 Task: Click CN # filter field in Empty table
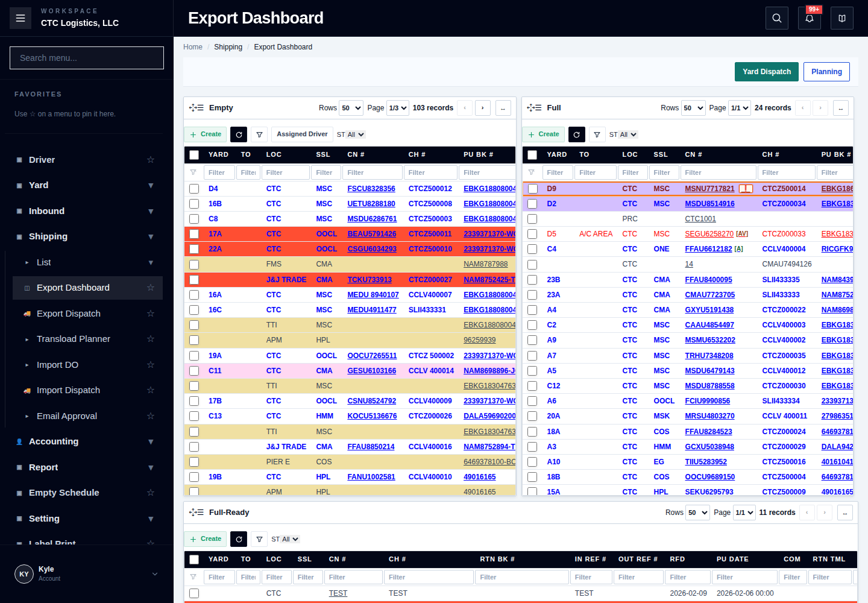click(373, 172)
